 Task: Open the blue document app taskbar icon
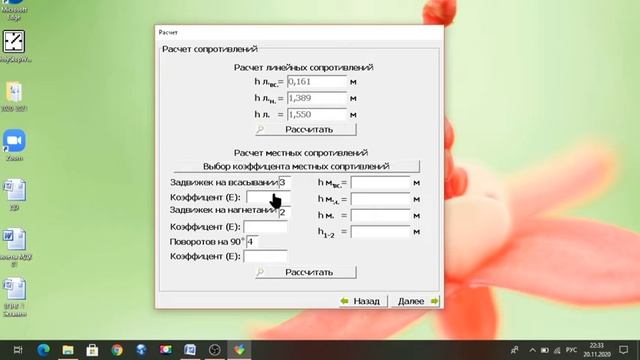(x=190, y=350)
